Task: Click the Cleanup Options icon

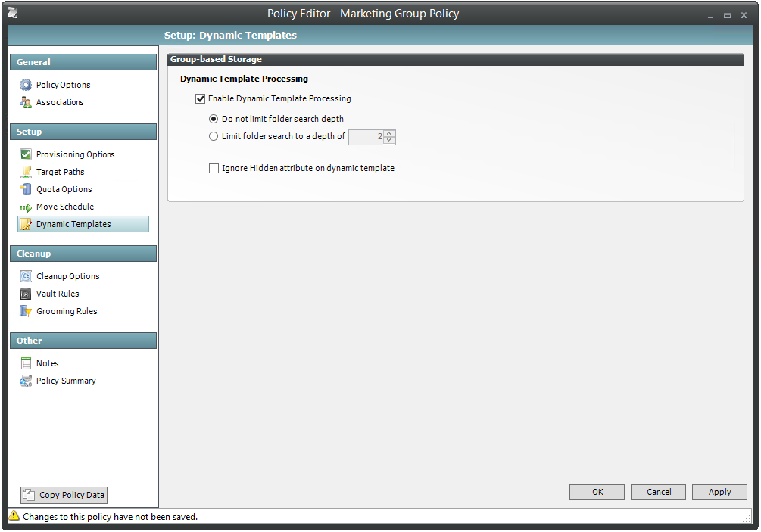Action: coord(26,276)
